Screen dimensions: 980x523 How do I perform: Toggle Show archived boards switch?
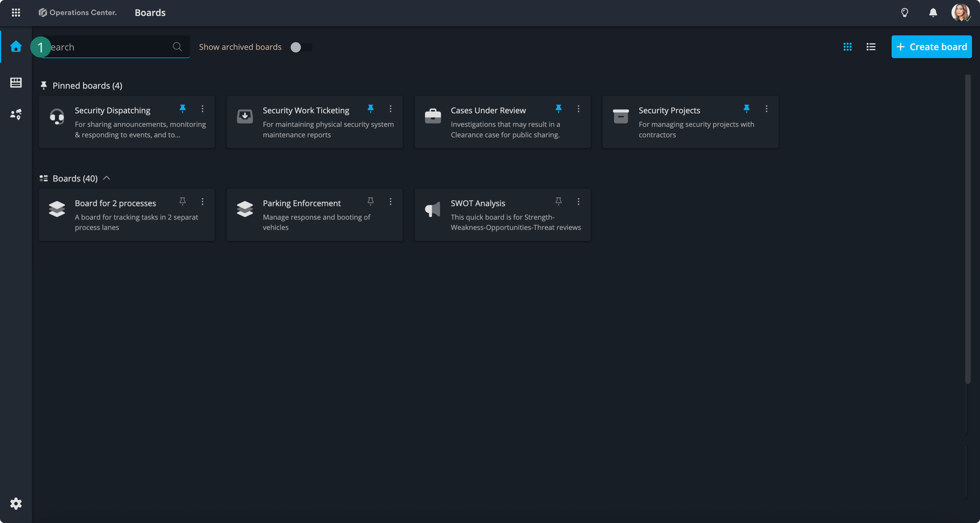pyautogui.click(x=301, y=47)
